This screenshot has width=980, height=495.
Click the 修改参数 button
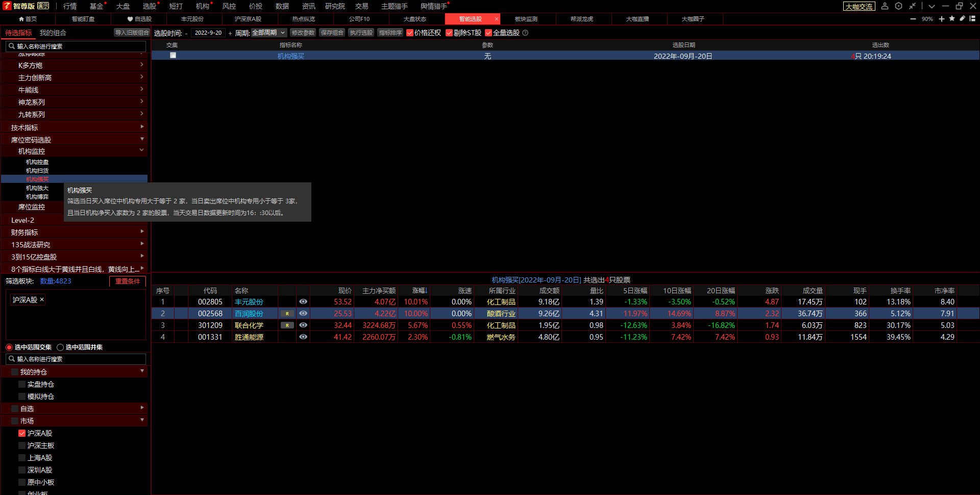pos(303,33)
